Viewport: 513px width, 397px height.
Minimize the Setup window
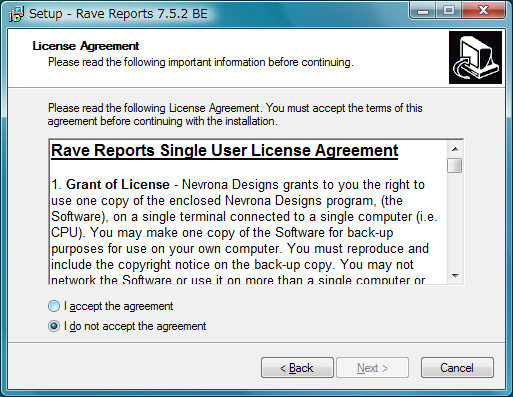point(423,11)
